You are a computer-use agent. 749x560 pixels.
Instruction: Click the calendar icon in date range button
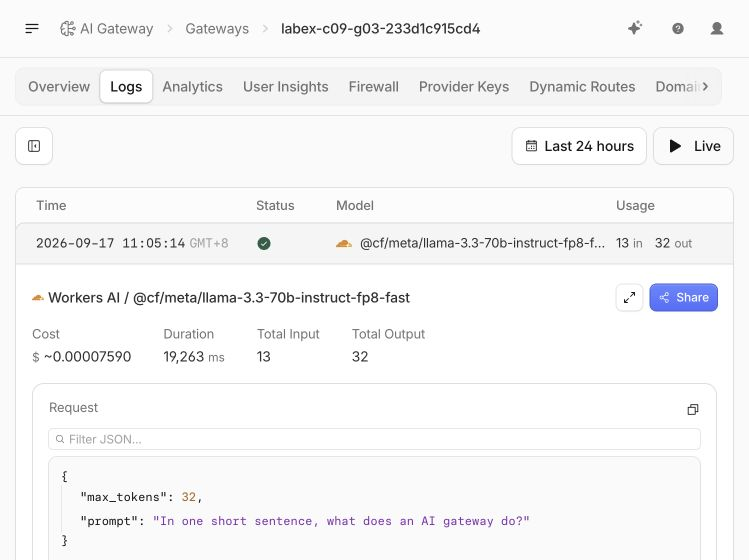tap(531, 146)
